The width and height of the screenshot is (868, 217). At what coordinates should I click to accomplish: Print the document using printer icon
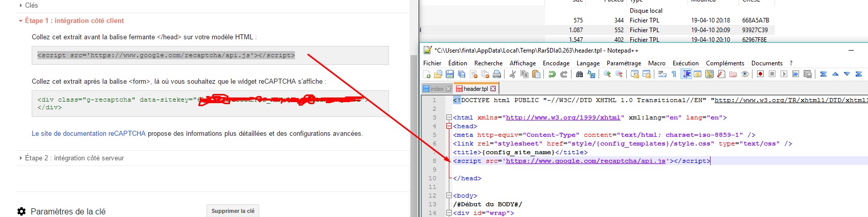(497, 74)
